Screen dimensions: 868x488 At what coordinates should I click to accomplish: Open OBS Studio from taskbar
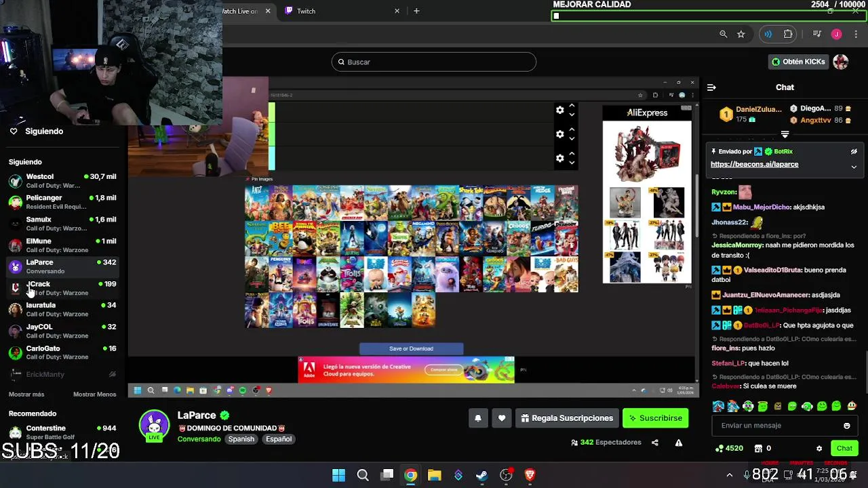click(506, 475)
